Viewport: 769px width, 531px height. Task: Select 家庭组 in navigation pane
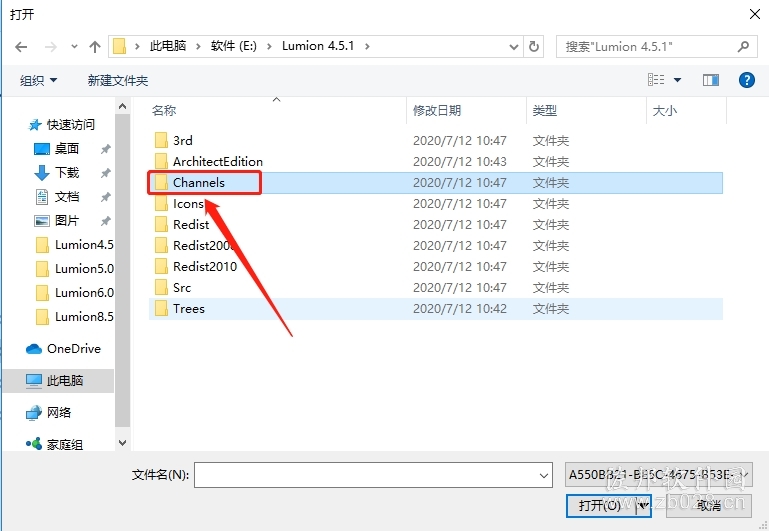54,444
